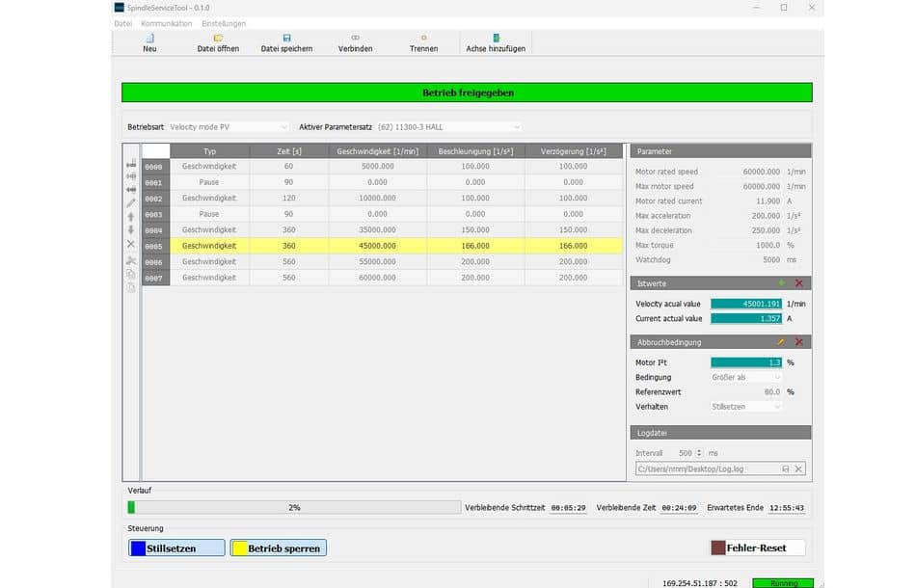Delete Abbruchbedingung with the red X

pos(799,342)
